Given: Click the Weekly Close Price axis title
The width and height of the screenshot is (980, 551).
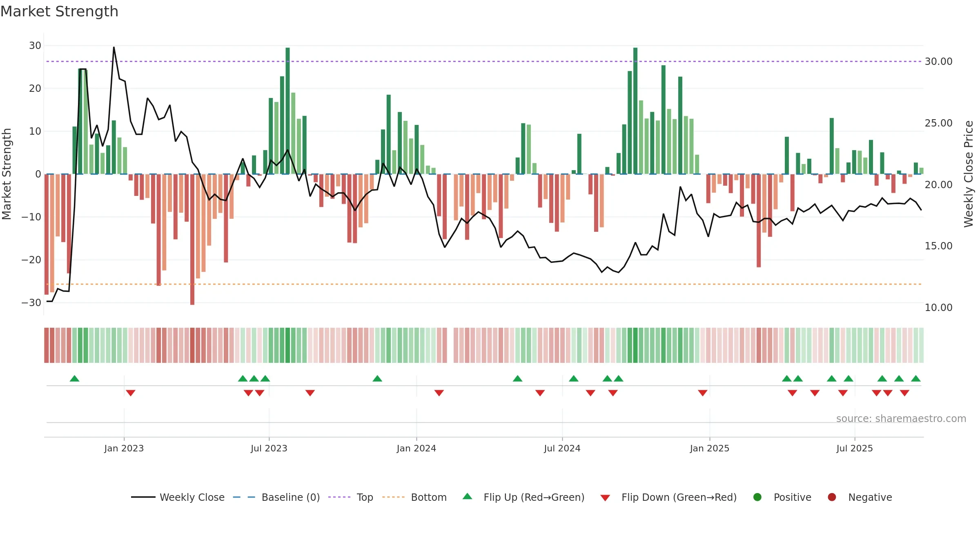Looking at the screenshot, I should [x=969, y=174].
